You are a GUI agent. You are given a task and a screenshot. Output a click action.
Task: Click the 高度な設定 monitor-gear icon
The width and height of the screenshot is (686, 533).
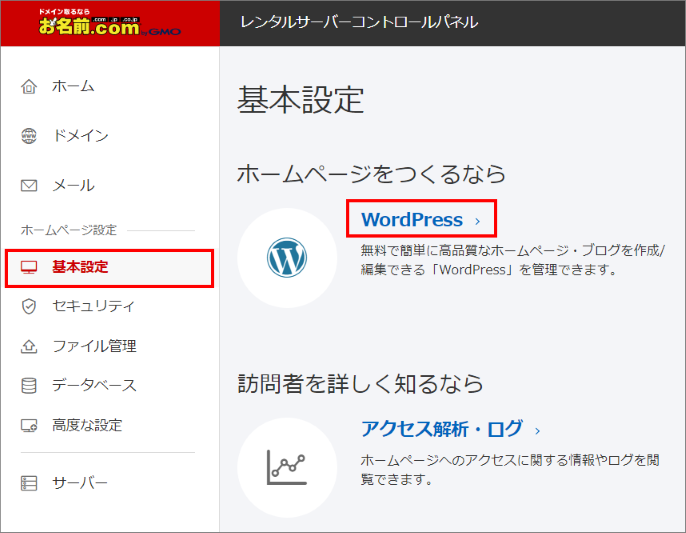(29, 425)
